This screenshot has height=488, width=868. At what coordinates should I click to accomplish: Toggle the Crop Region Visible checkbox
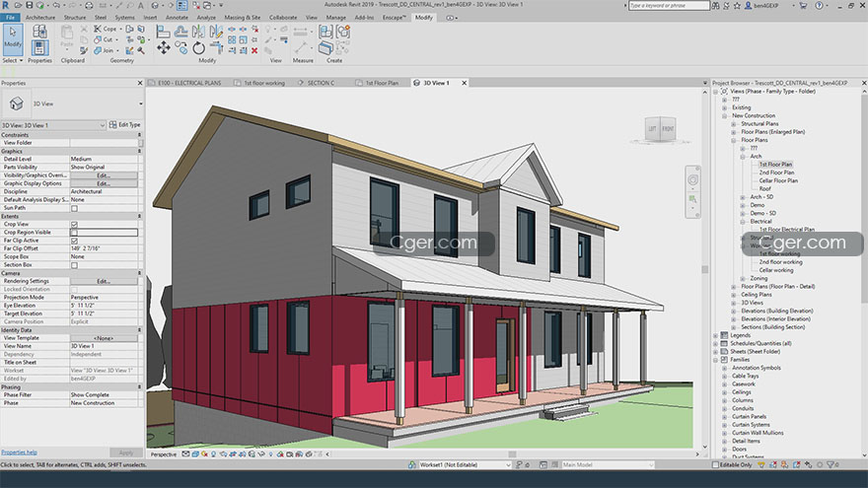click(x=74, y=233)
